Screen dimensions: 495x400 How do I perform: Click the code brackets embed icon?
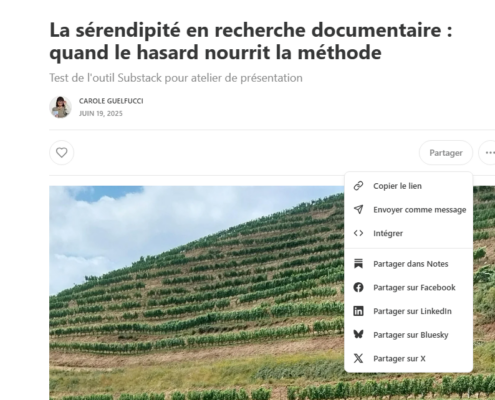(x=358, y=233)
